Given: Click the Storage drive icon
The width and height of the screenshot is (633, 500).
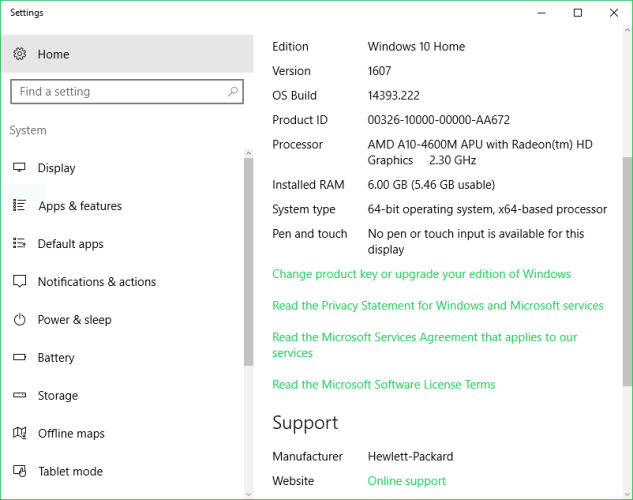Looking at the screenshot, I should [19, 396].
